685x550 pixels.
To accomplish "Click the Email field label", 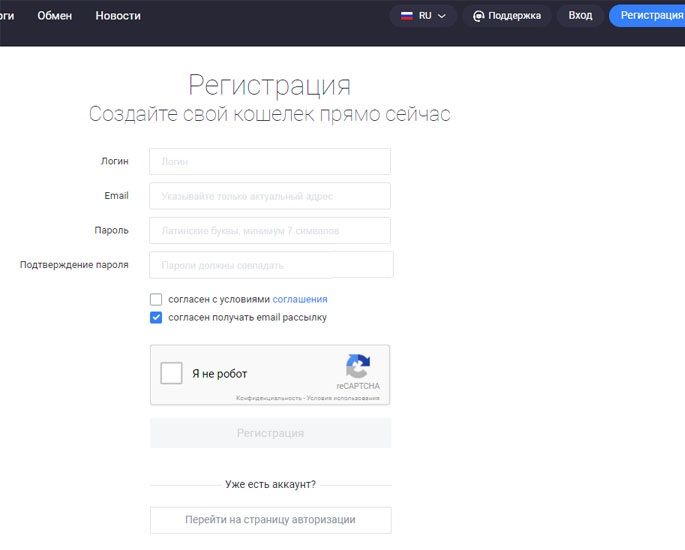I will [116, 196].
